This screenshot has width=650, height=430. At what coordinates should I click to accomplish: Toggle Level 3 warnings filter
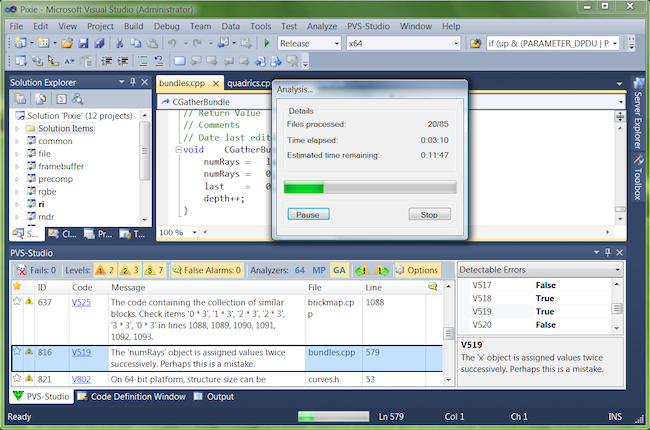(x=155, y=270)
